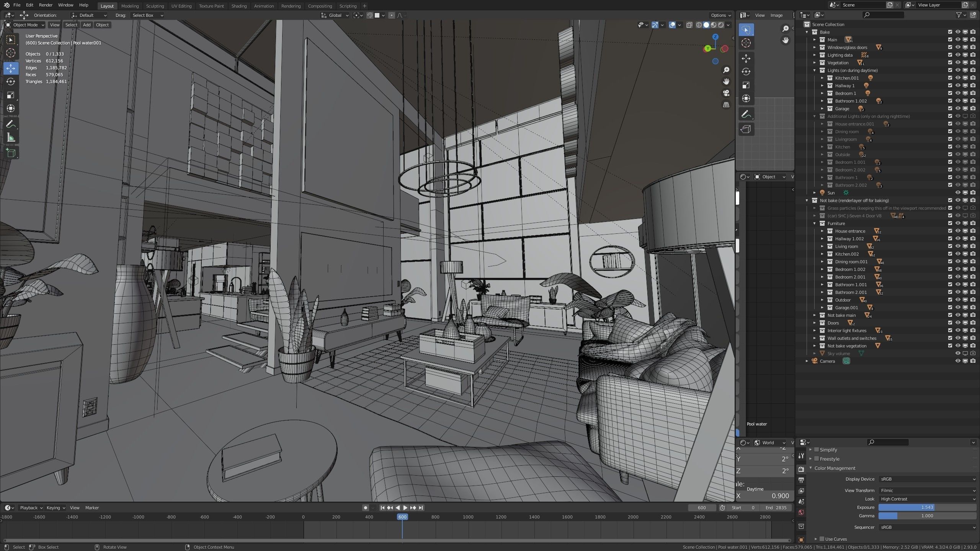Expand the Living room collection
The height and width of the screenshot is (551, 980).
click(x=822, y=246)
